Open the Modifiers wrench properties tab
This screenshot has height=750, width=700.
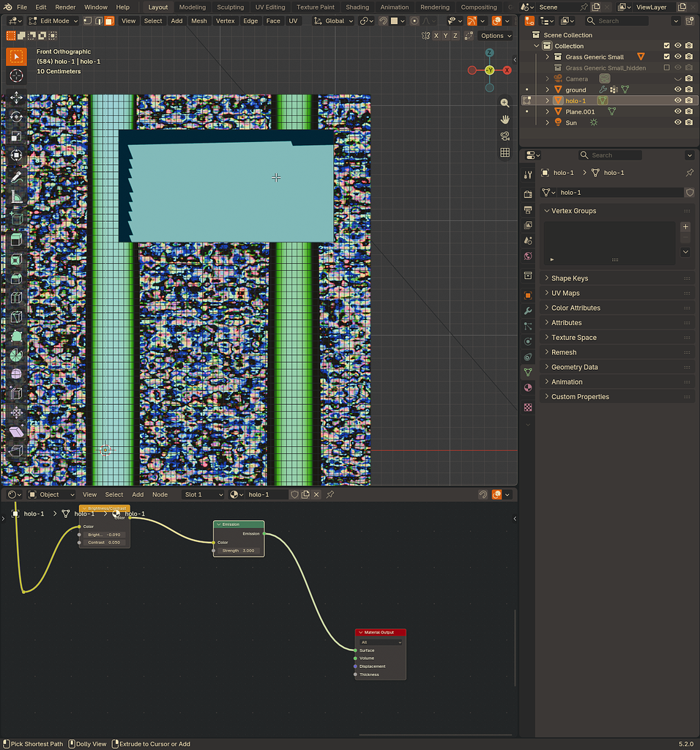click(x=528, y=311)
